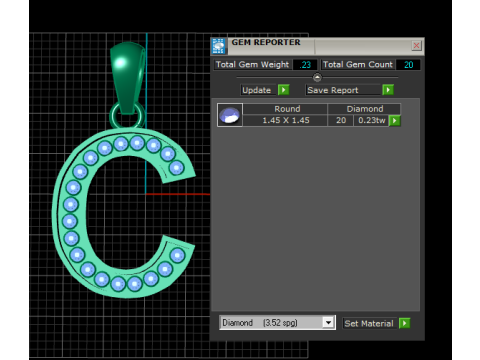Screen dimensions: 480x360
Task: Click the Diamond material cell in gem row
Action: (364, 109)
